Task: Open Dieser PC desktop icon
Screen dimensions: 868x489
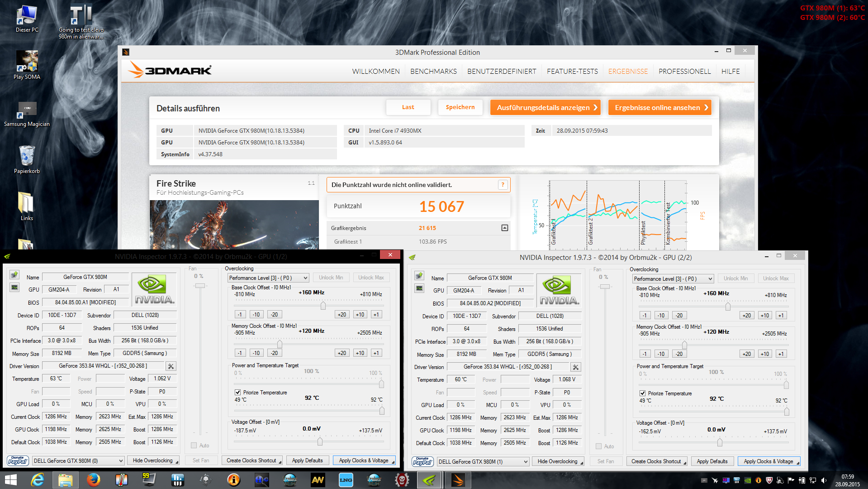Action: pyautogui.click(x=27, y=19)
